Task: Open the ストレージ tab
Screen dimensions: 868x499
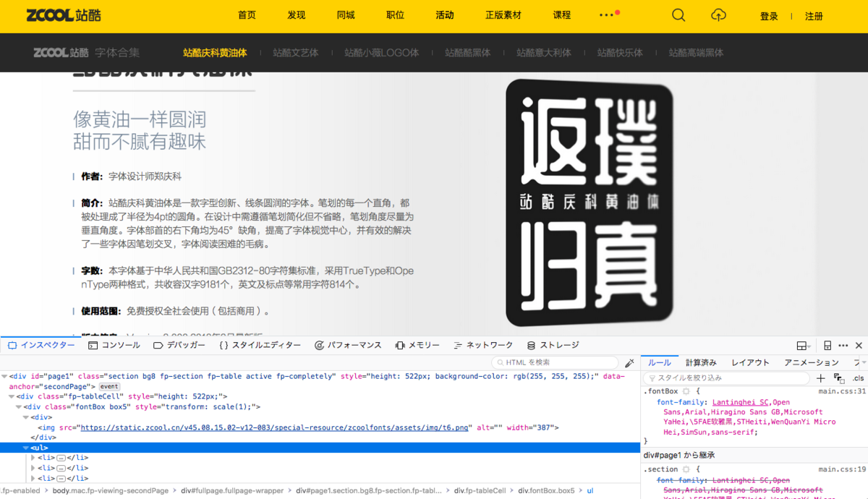Action: (553, 346)
